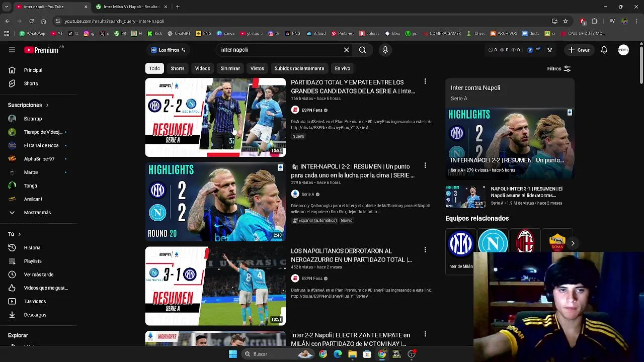Select the En vivo filter chip
The width and height of the screenshot is (644, 362).
pos(343,68)
